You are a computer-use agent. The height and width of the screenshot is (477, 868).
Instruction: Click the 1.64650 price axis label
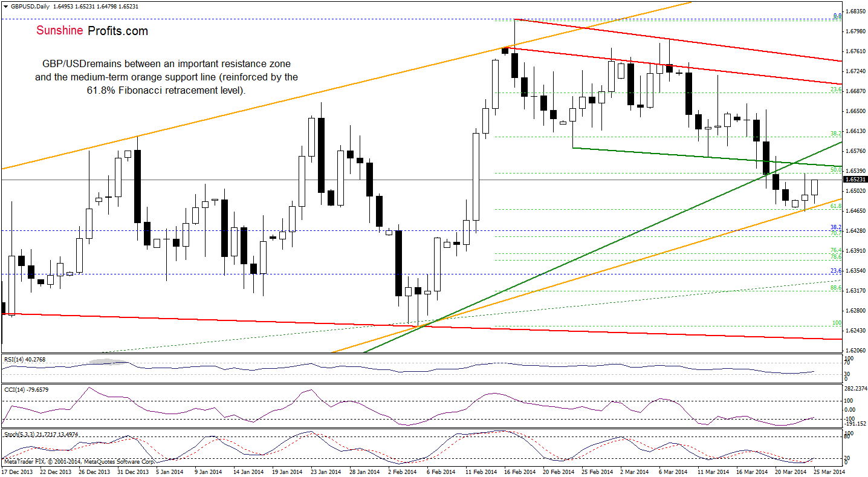(x=855, y=211)
